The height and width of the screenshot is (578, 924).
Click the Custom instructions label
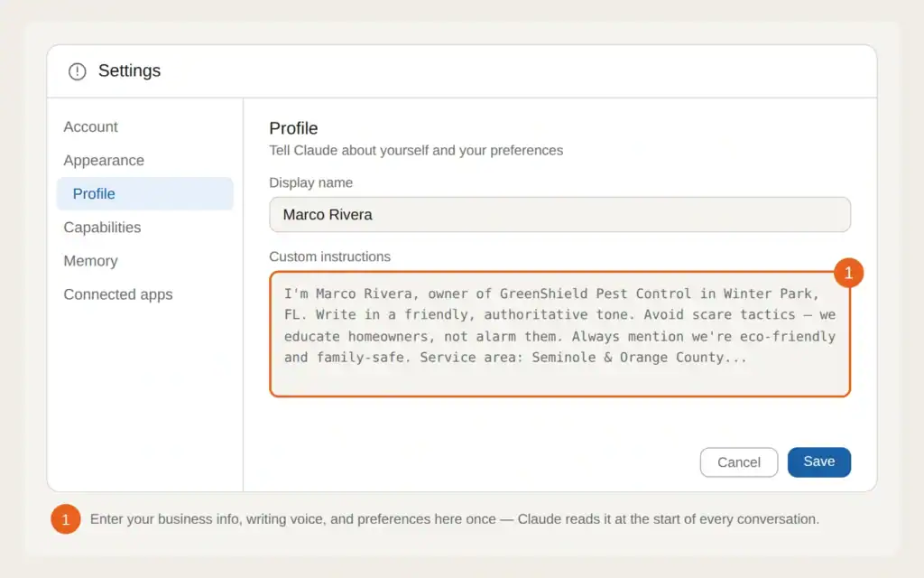click(x=329, y=256)
